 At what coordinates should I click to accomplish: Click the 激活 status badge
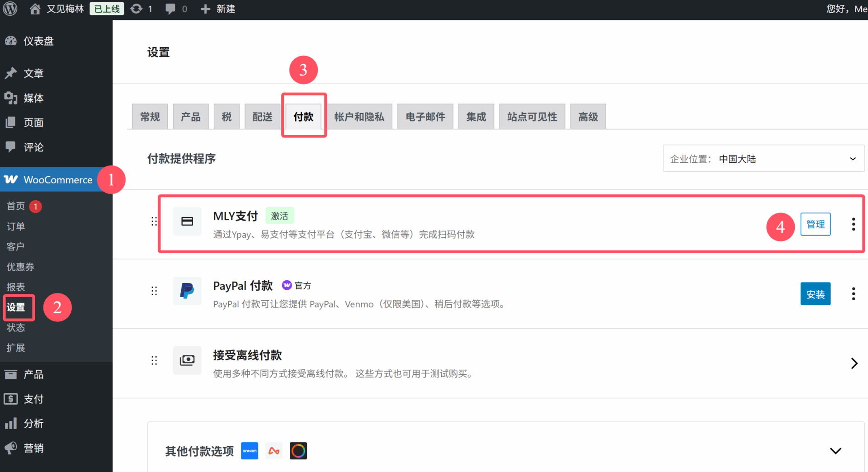point(279,216)
